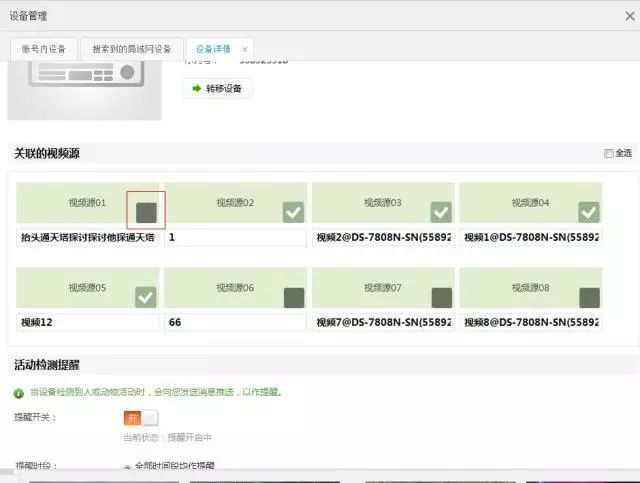
Task: Click the green arrow icon on 转移设备
Action: click(x=197, y=89)
